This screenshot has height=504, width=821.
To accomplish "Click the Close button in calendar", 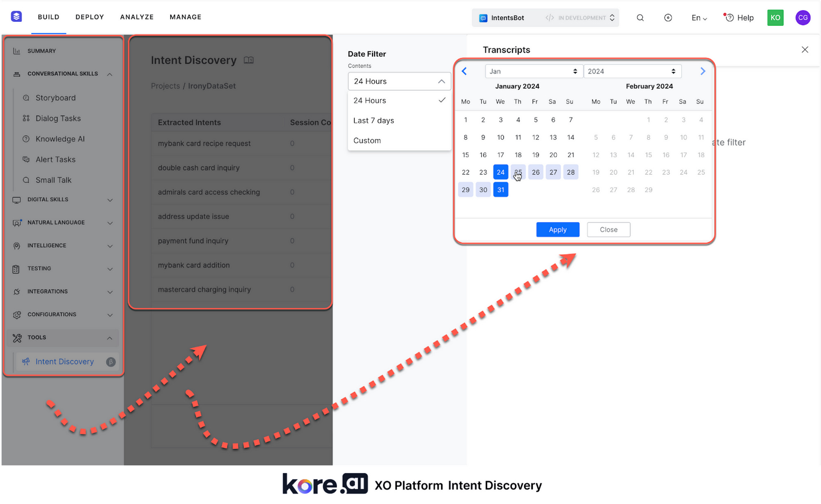I will coord(608,229).
